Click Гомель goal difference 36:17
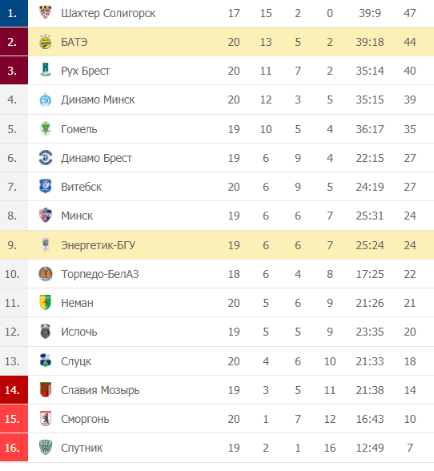Viewport: 434px width, 471px height. click(x=370, y=129)
